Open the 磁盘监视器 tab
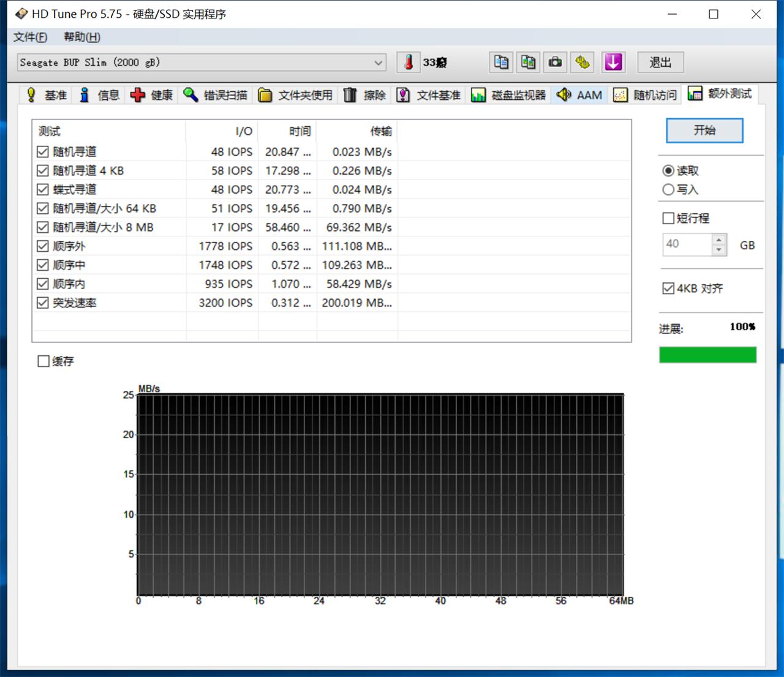The width and height of the screenshot is (784, 677). 508,95
